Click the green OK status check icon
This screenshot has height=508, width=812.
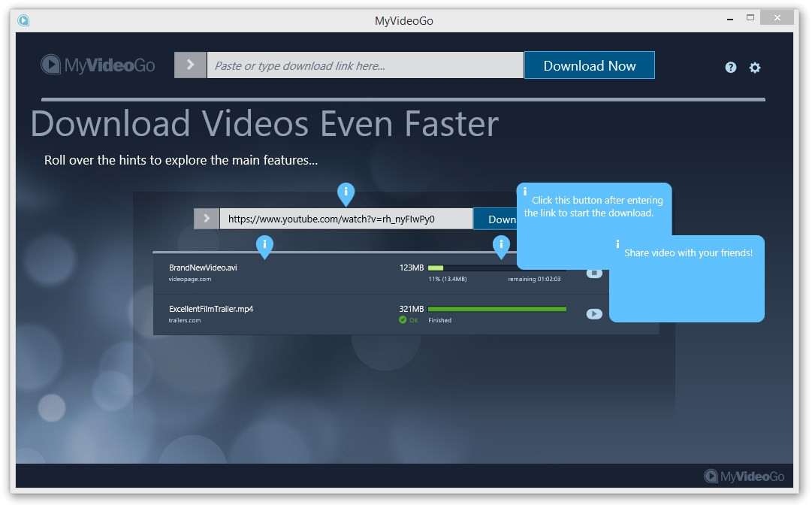coord(403,320)
